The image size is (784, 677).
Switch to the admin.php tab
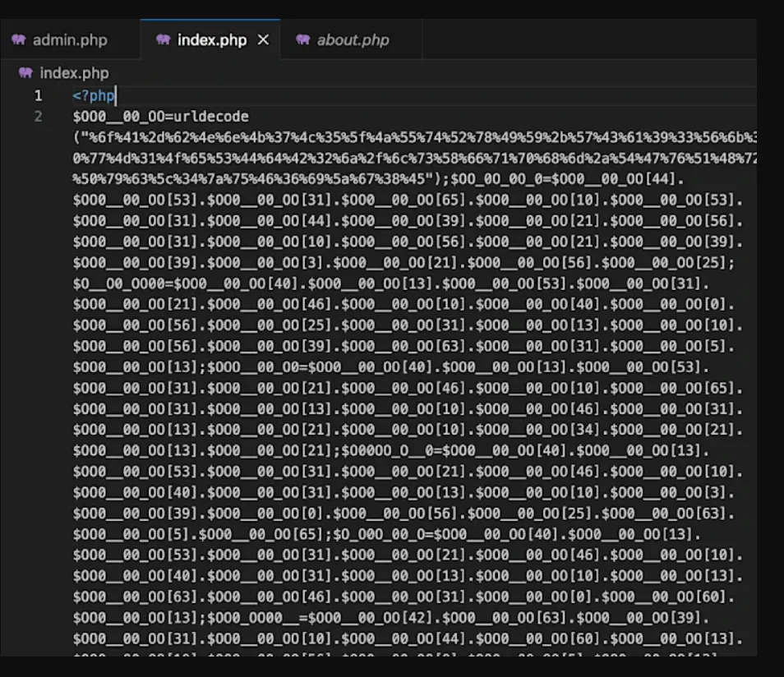point(70,40)
